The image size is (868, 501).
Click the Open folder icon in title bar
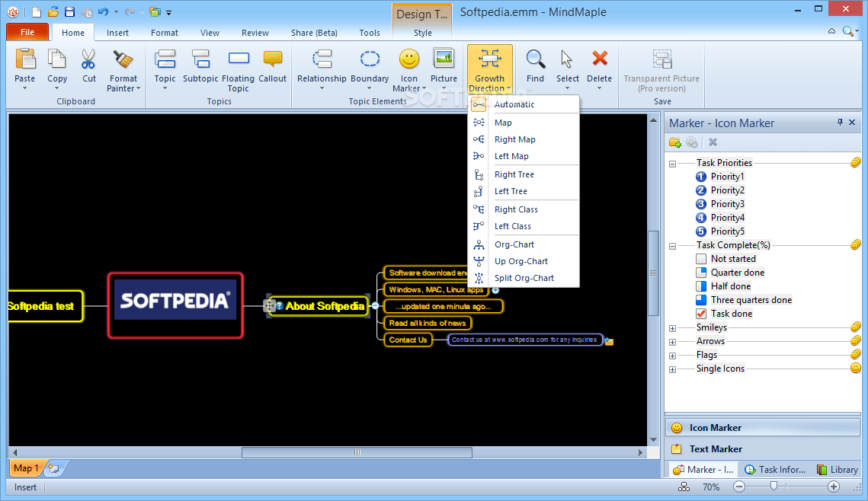point(53,11)
